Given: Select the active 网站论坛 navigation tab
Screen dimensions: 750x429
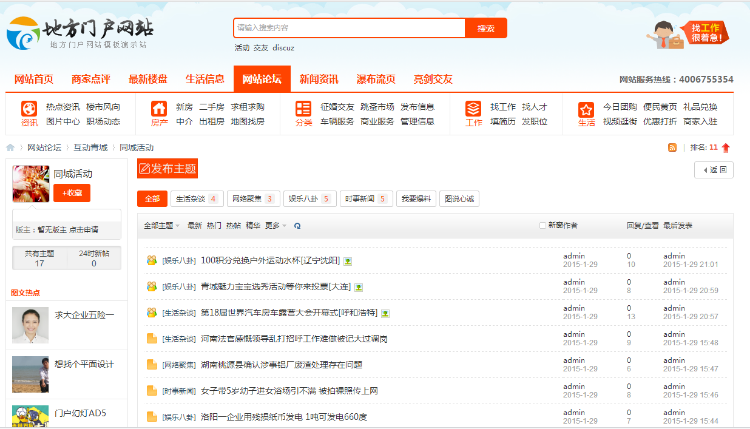Looking at the screenshot, I should pyautogui.click(x=262, y=79).
